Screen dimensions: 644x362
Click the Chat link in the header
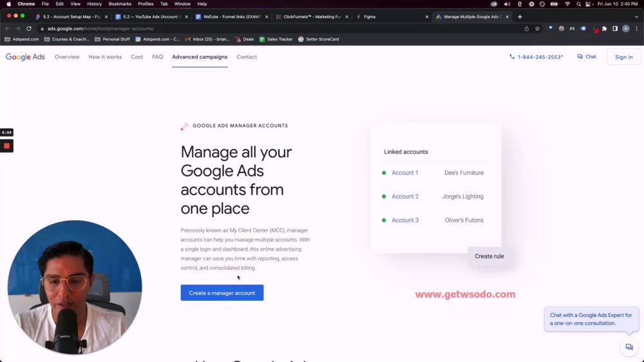tap(587, 57)
